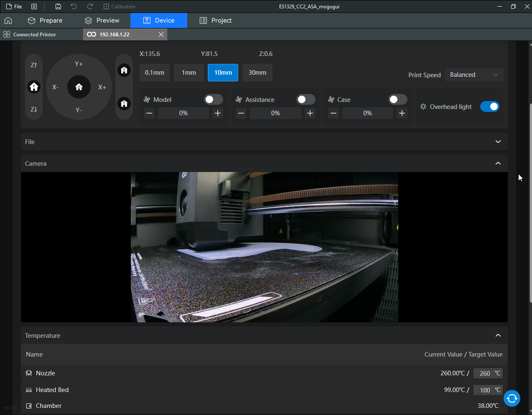Screen dimensions: 532x415
Task: Increase Case fan speed with plus
Action: pyautogui.click(x=402, y=113)
